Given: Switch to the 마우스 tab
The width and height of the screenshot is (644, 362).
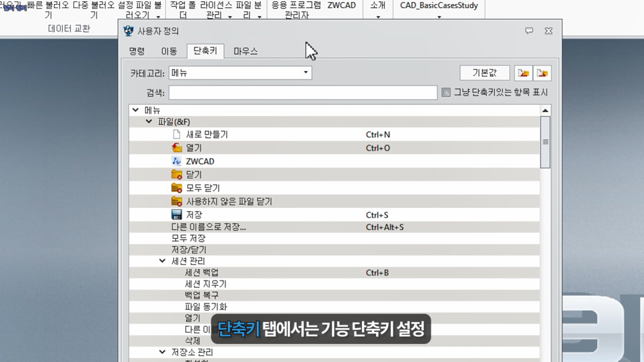Looking at the screenshot, I should pyautogui.click(x=245, y=51).
